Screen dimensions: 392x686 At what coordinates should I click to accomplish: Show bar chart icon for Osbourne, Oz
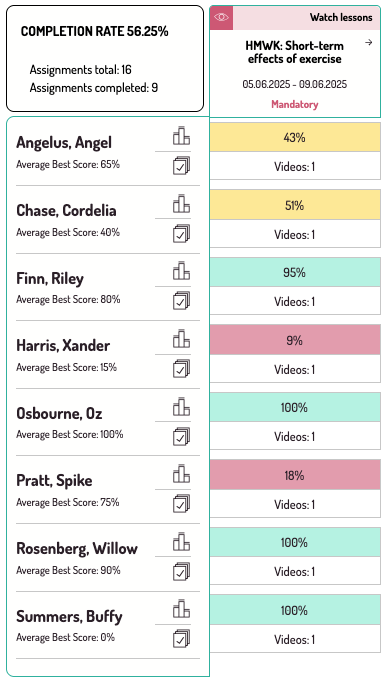click(x=181, y=406)
